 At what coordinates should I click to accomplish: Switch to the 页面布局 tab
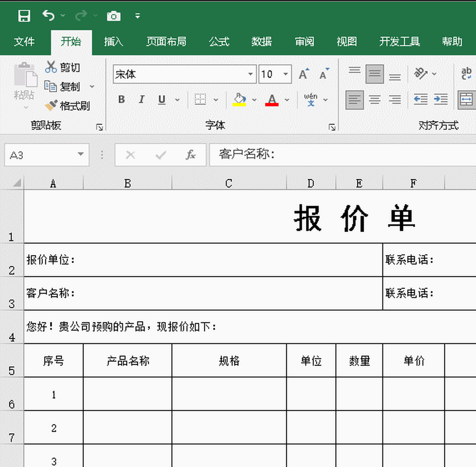coord(166,42)
